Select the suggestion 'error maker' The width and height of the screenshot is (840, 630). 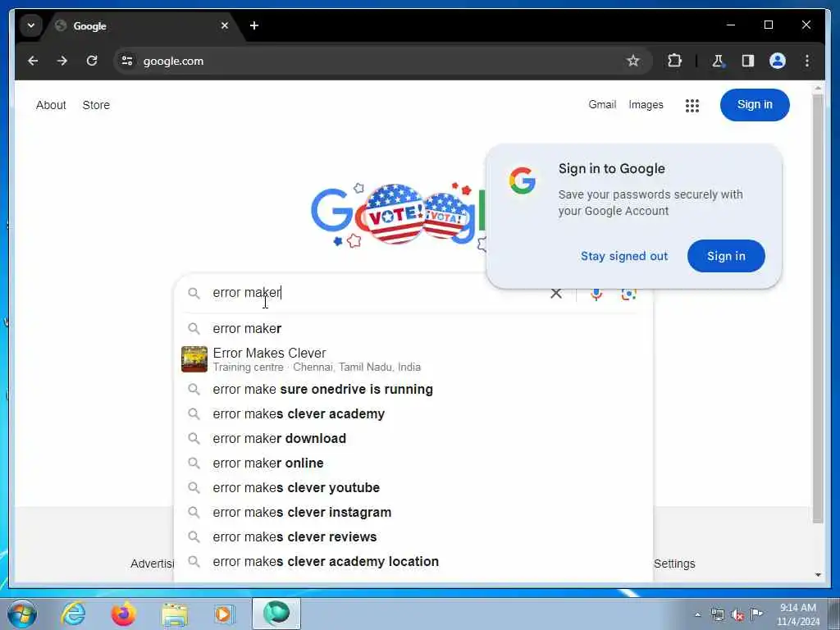click(x=413, y=328)
